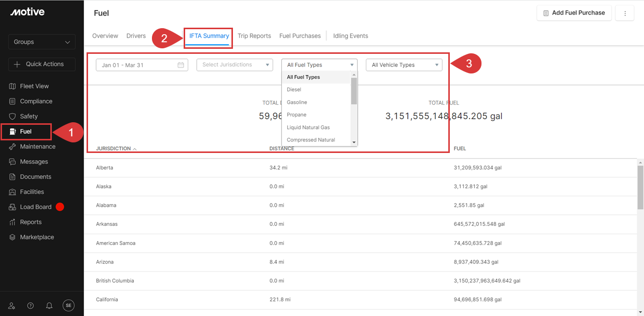
Task: Open the admin user settings icon
Action: tap(13, 305)
